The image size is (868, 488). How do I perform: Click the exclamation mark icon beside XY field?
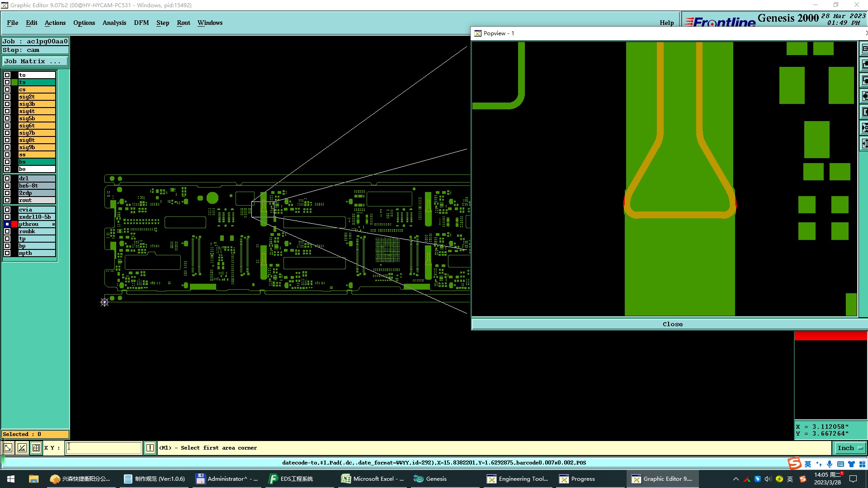pyautogui.click(x=150, y=448)
